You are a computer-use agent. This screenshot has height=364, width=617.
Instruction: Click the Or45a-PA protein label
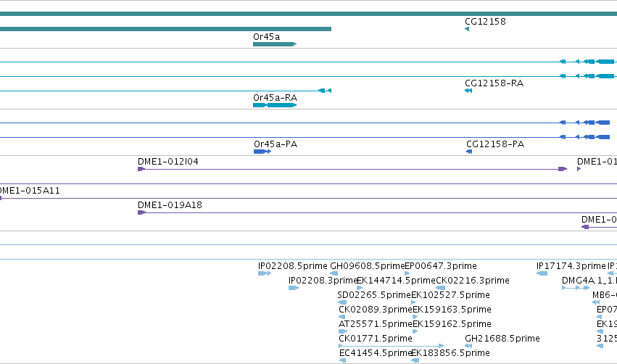(276, 144)
